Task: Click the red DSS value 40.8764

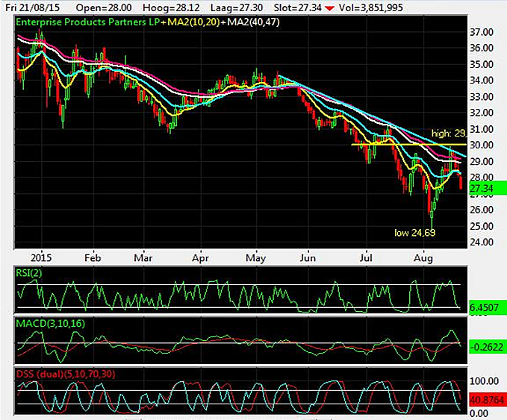Action: (486, 400)
